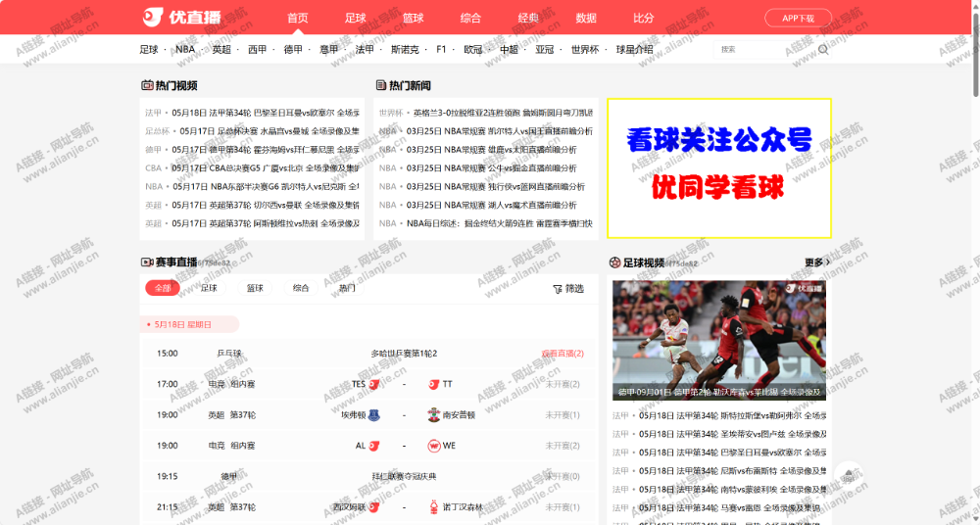The height and width of the screenshot is (525, 980).
Task: Click 埃弗顿 club crest
Action: [x=373, y=414]
